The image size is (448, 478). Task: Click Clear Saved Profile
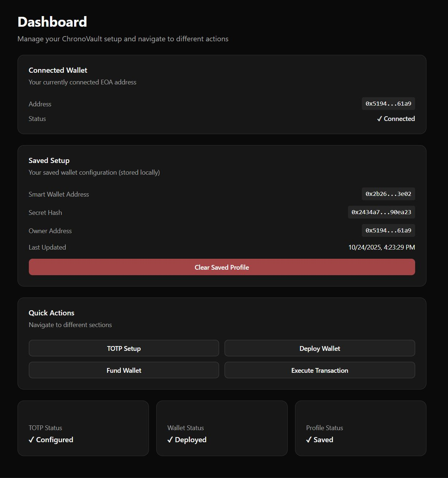(222, 267)
